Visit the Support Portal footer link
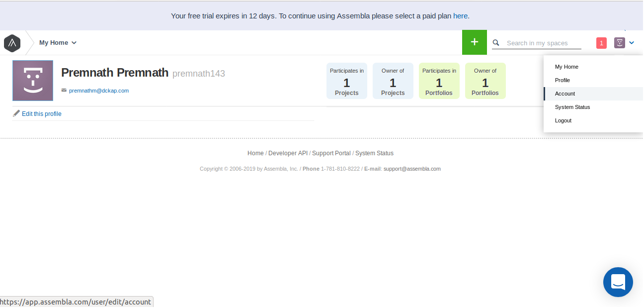Viewport: 644px width, 308px height. tap(331, 153)
